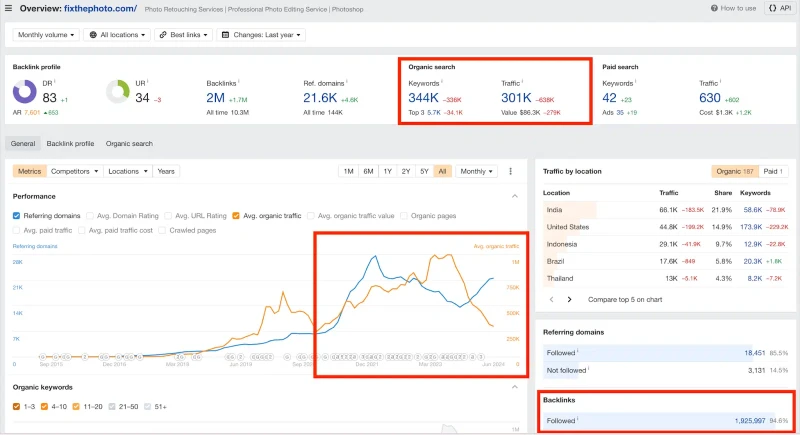Select the Metrics chart tab

coord(30,171)
